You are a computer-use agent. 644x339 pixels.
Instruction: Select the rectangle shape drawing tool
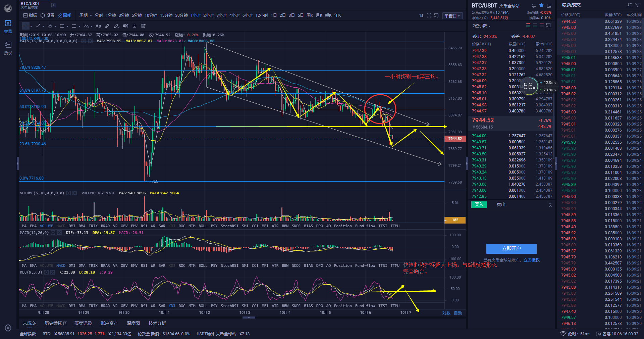[62, 26]
